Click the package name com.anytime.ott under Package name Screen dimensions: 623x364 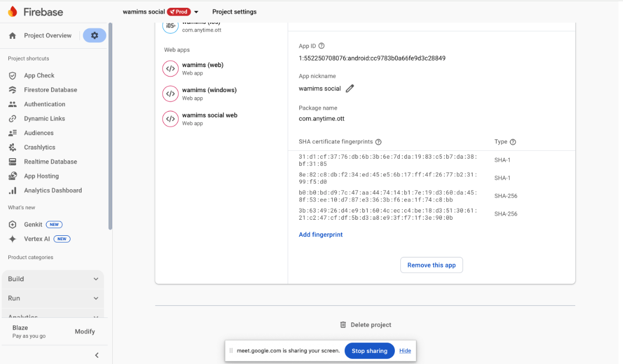(321, 119)
